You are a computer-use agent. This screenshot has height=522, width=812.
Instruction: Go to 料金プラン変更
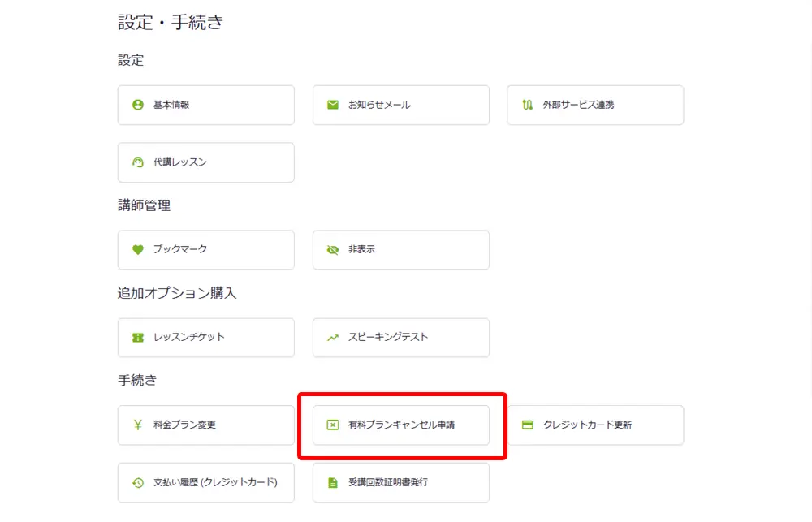pyautogui.click(x=205, y=425)
